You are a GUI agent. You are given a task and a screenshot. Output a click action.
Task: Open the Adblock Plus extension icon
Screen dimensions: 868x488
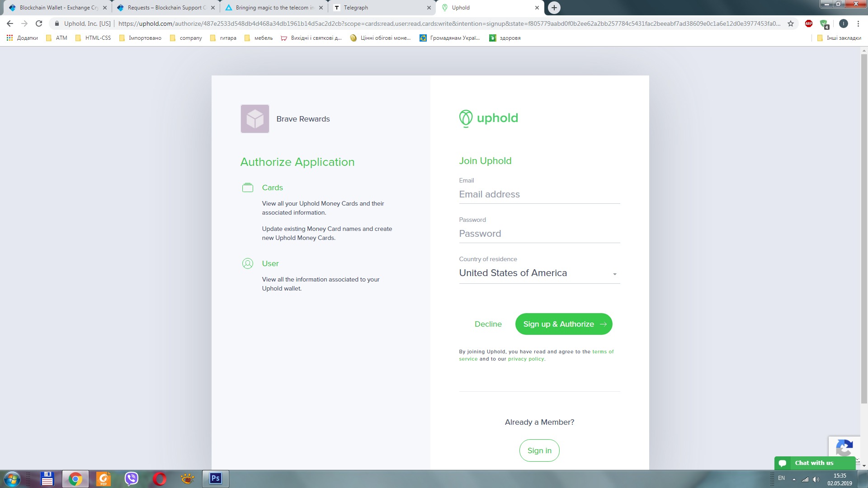pyautogui.click(x=809, y=23)
